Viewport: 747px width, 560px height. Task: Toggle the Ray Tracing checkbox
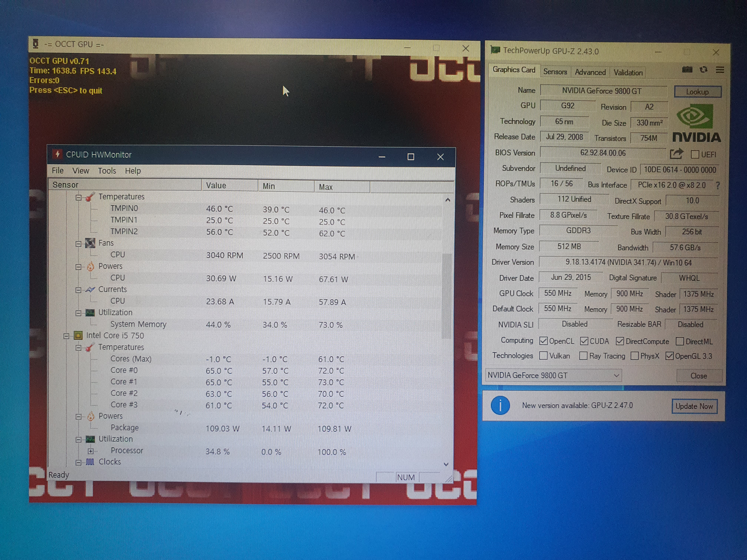pyautogui.click(x=583, y=356)
